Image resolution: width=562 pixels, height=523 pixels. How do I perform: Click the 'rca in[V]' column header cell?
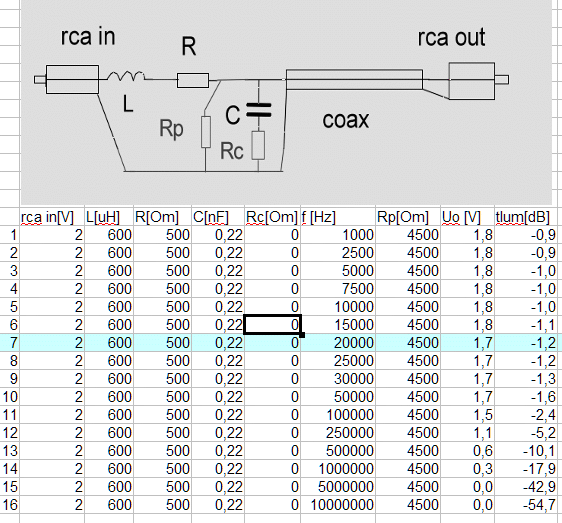pos(52,217)
